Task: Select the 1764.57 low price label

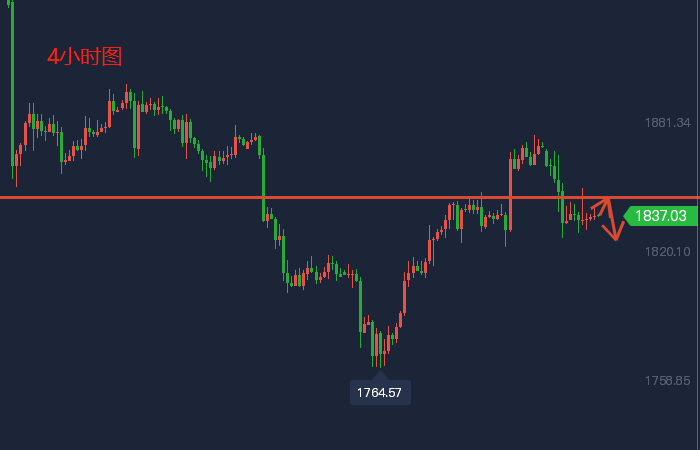Action: click(x=380, y=393)
